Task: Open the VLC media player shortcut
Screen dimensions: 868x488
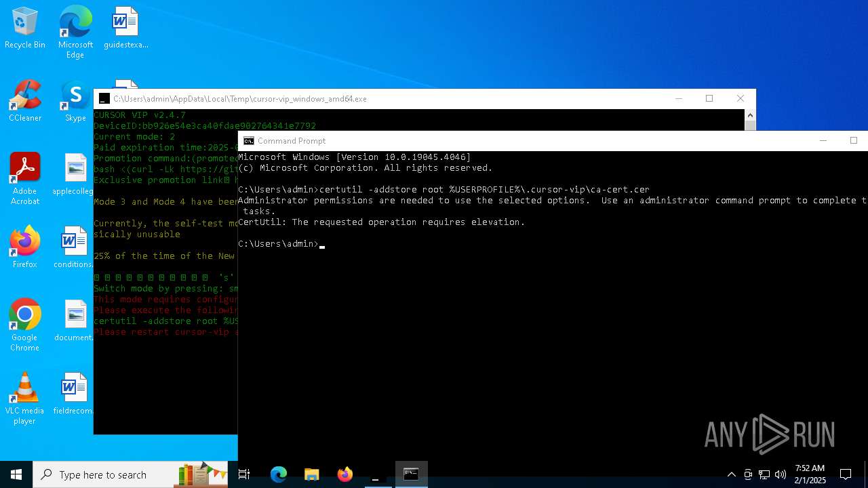Action: (x=25, y=399)
